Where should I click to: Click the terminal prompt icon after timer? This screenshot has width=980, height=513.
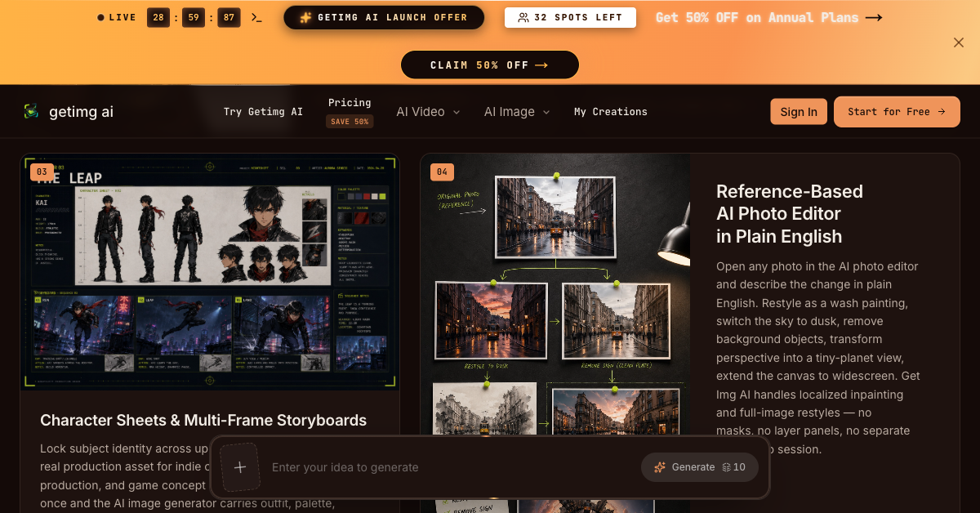click(x=256, y=17)
